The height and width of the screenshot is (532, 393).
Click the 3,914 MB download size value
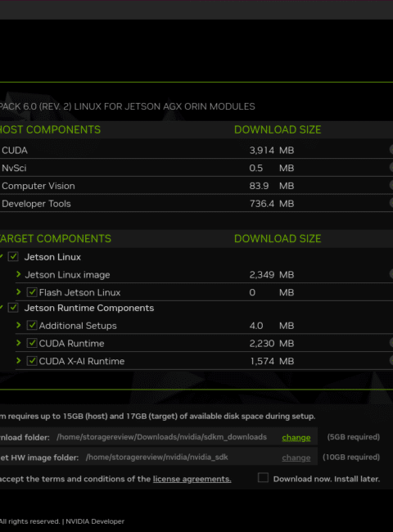click(x=272, y=151)
